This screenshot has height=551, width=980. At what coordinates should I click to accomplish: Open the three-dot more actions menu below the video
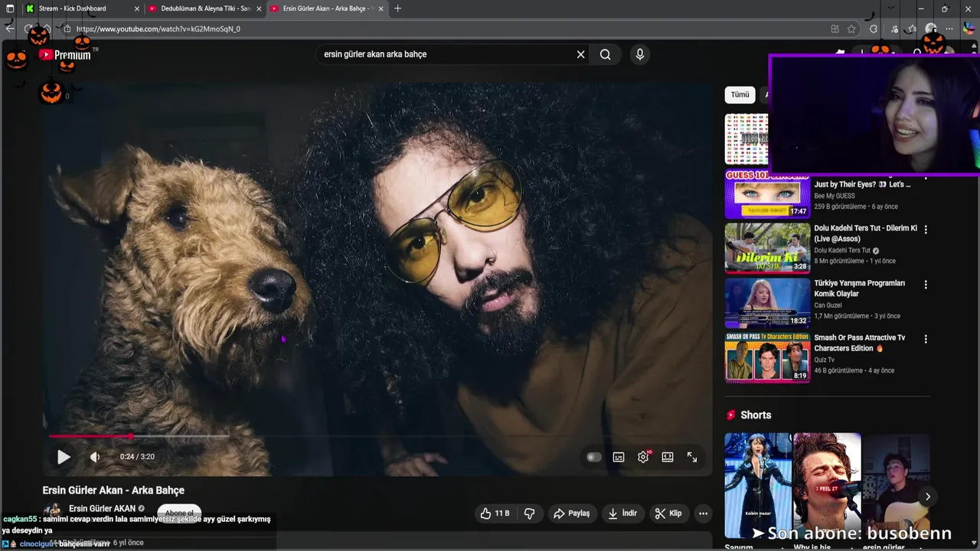703,514
